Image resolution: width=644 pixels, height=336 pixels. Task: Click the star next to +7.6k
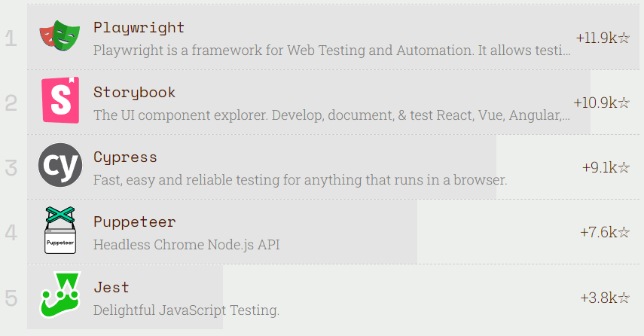[624, 232]
